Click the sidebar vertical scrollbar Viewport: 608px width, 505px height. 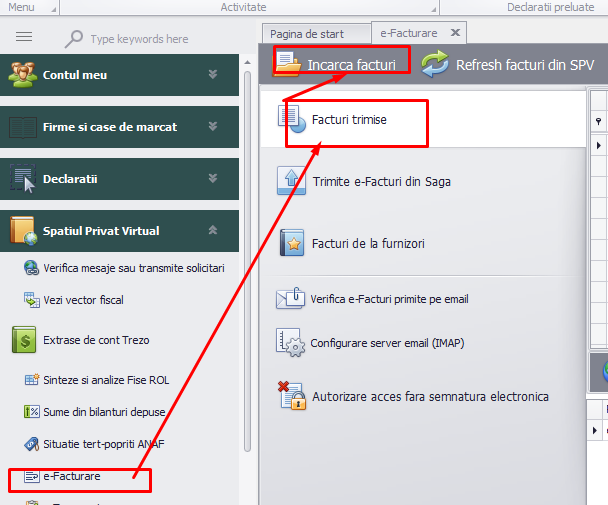click(247, 261)
